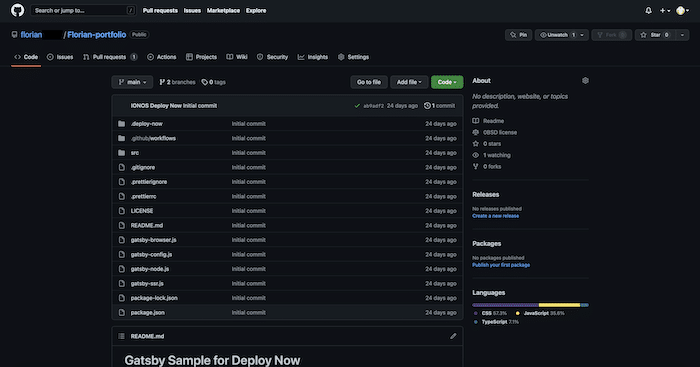This screenshot has width=700, height=367.
Task: Switch to the Settings tab
Action: pos(353,57)
